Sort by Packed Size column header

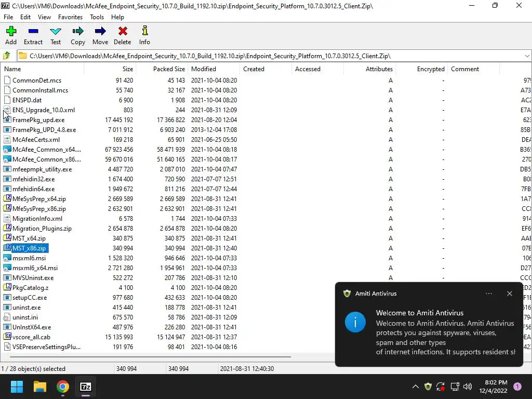point(162,69)
